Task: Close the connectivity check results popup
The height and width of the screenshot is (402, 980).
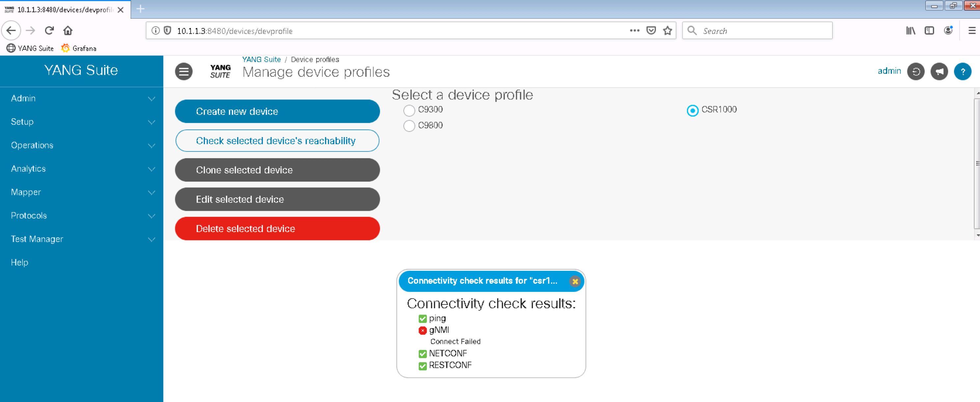Action: coord(575,281)
